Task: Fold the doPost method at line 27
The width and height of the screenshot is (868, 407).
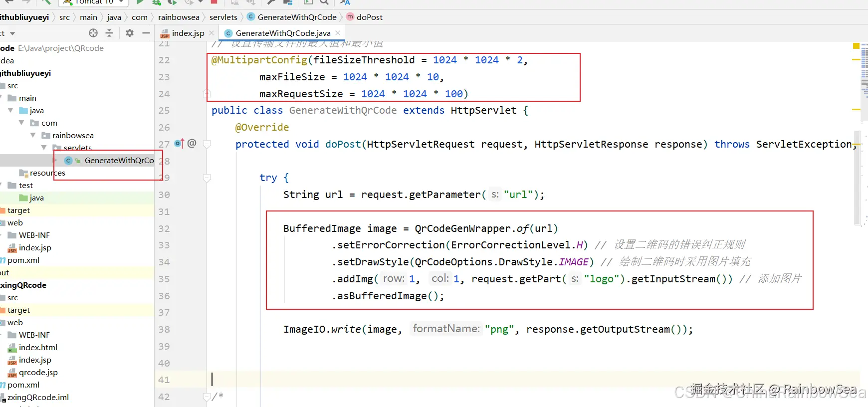Action: click(207, 144)
